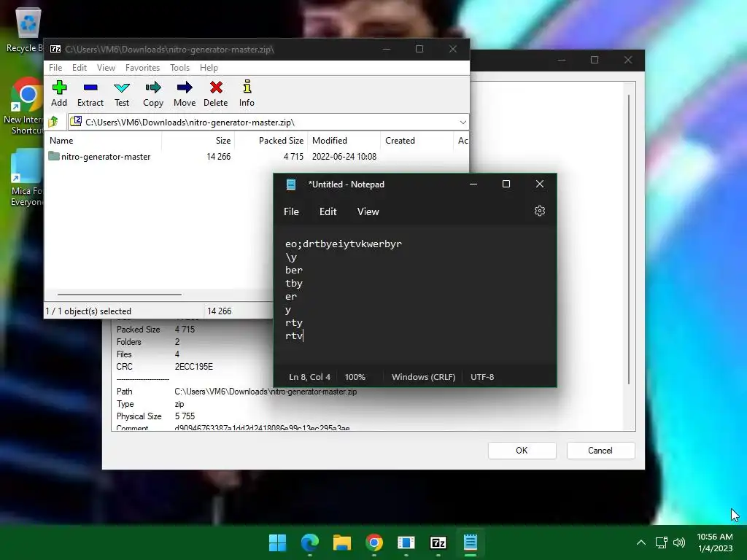
Task: Expand the 7-Zip address path dropdown
Action: 462,122
